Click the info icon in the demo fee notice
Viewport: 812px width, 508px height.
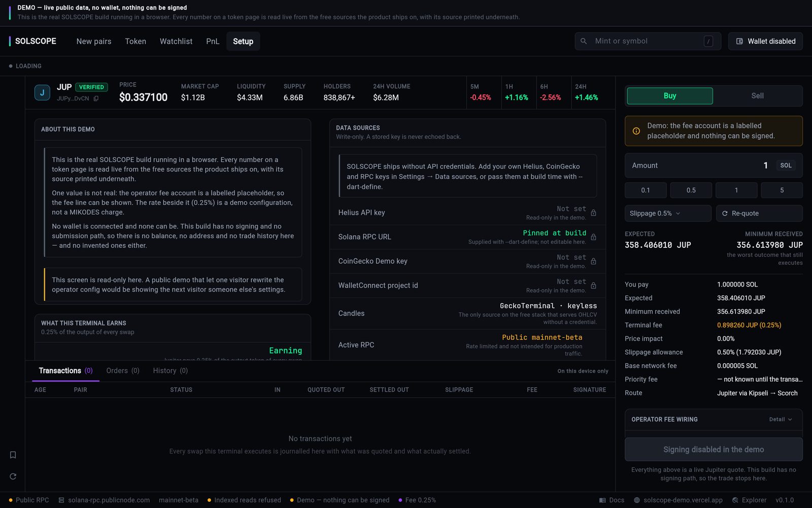[x=636, y=131]
